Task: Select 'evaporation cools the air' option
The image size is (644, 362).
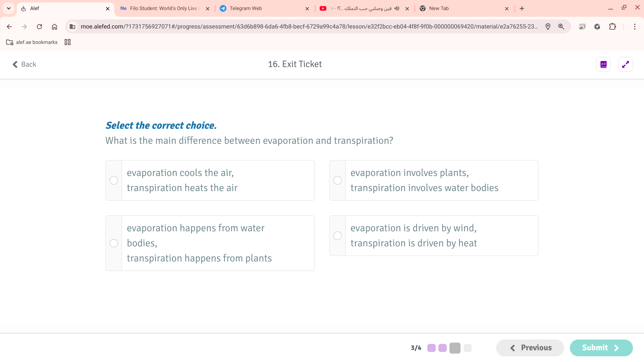Action: tap(114, 180)
